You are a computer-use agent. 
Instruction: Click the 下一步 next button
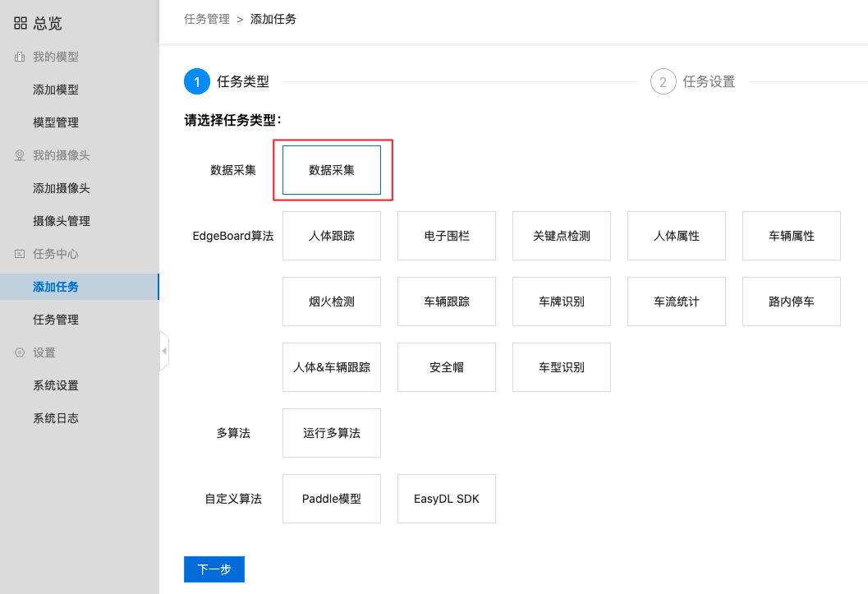(214, 569)
